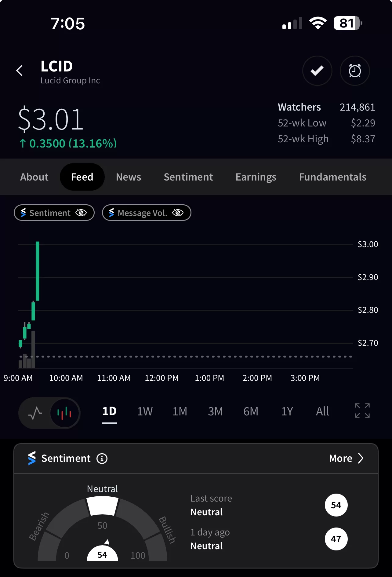Expand chart to fullscreen
The image size is (392, 577).
click(x=362, y=411)
